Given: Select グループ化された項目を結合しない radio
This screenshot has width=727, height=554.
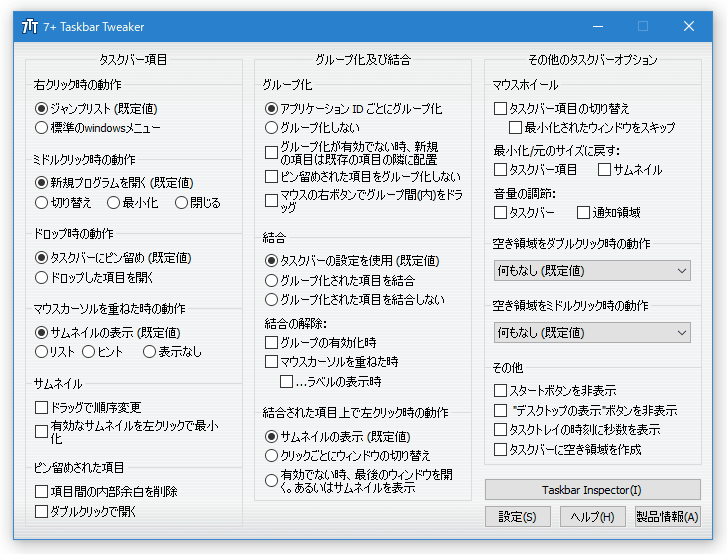Looking at the screenshot, I should coord(271,299).
